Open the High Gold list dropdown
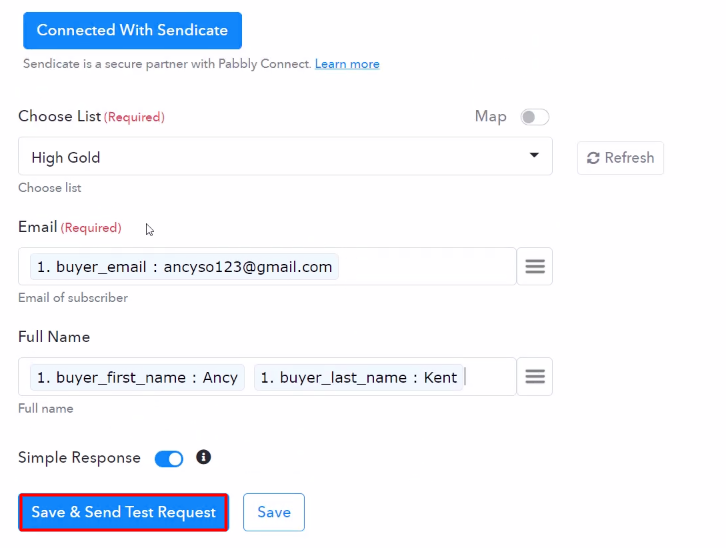The image size is (726, 548). pos(285,156)
